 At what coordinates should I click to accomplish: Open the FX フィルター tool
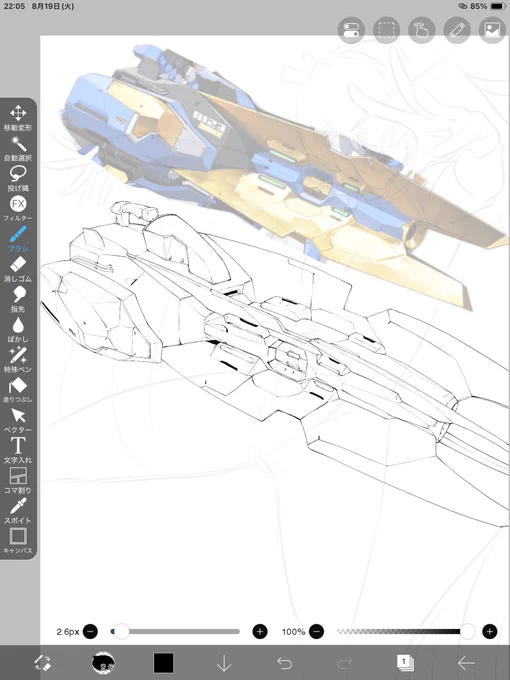(18, 208)
